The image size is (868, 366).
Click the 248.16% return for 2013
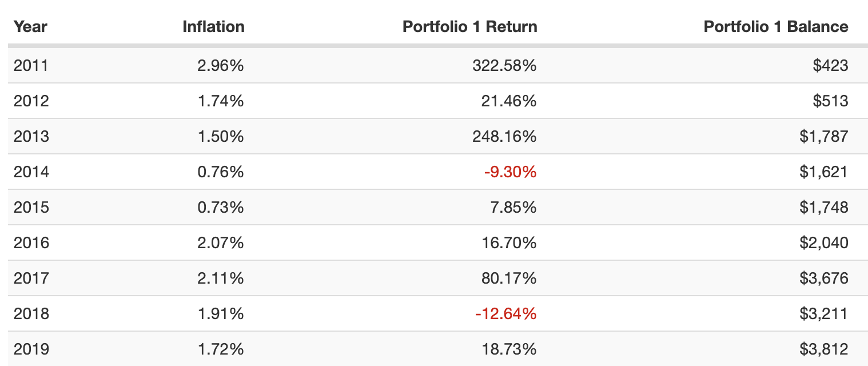click(504, 137)
